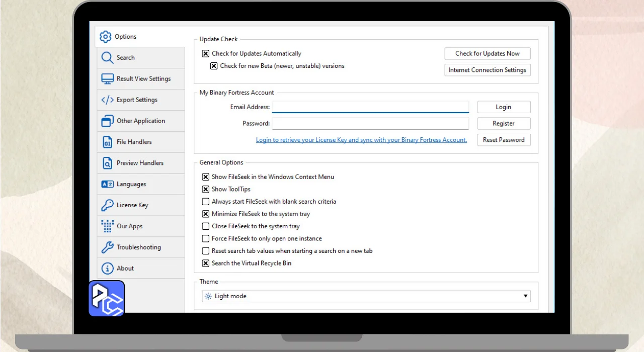Focus the Email Address input field

tap(370, 107)
